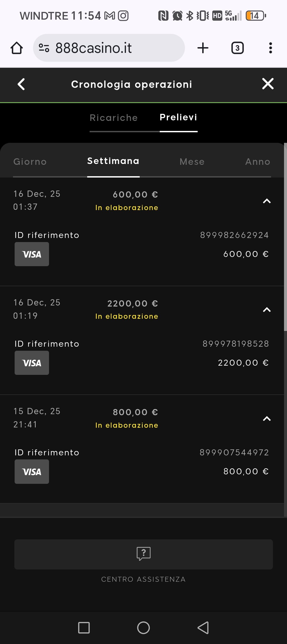Tap the browser home icon
The width and height of the screenshot is (287, 644).
click(x=17, y=48)
